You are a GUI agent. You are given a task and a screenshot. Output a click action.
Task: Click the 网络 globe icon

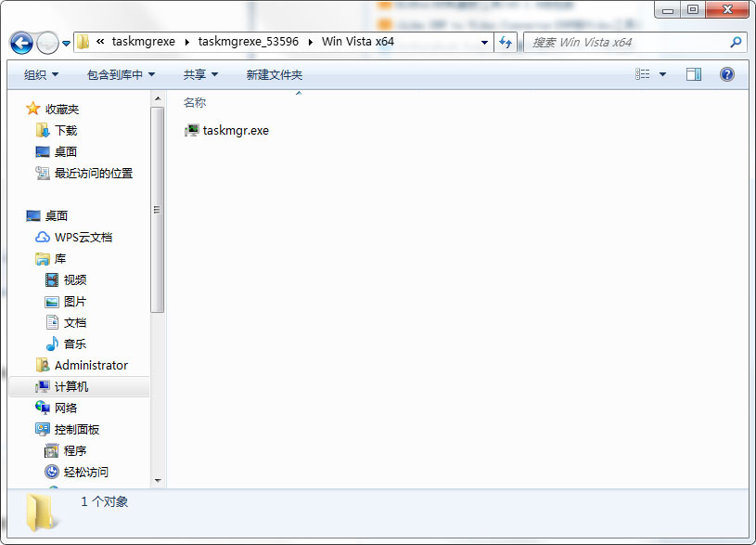[43, 408]
